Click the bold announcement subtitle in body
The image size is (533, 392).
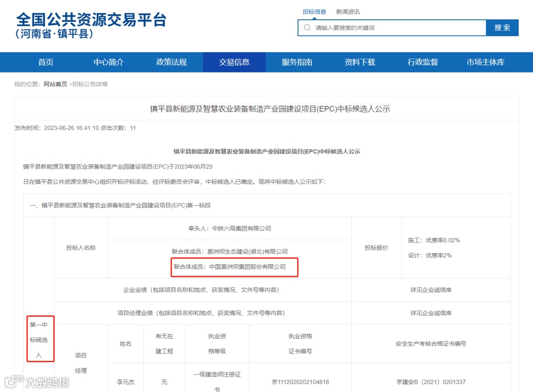(267, 151)
